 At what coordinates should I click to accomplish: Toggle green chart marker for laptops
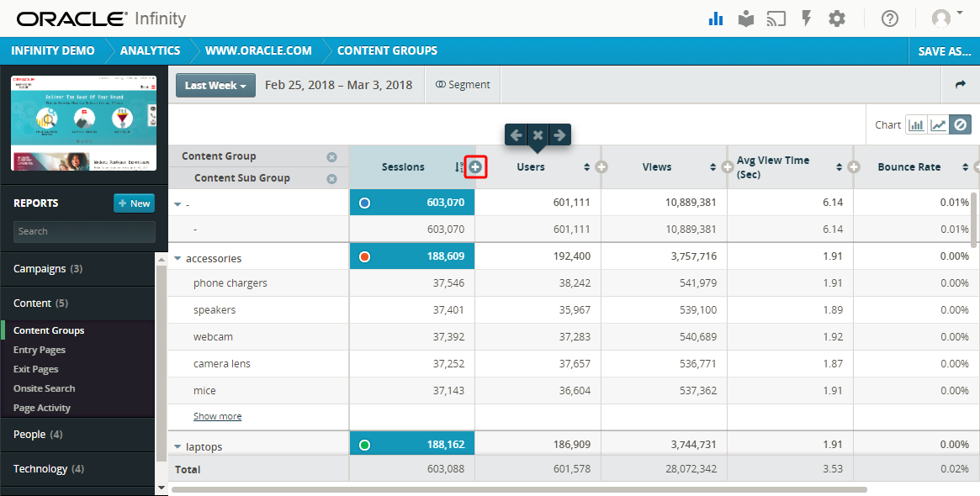[365, 445]
